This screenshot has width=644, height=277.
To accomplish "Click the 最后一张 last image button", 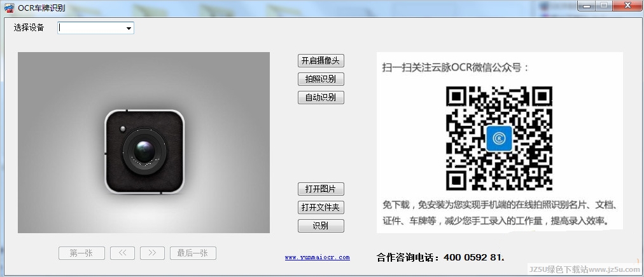I will (193, 253).
